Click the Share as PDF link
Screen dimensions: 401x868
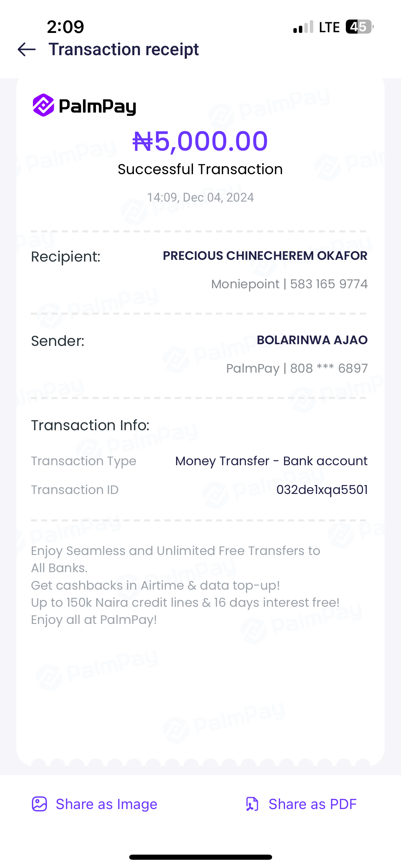(x=312, y=804)
